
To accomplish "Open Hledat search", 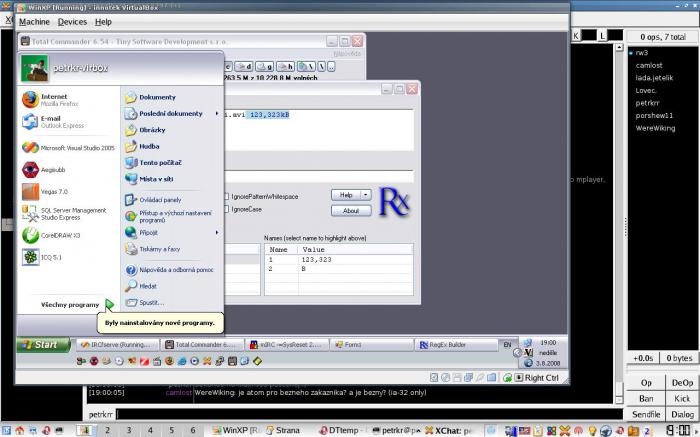I will coord(141,286).
